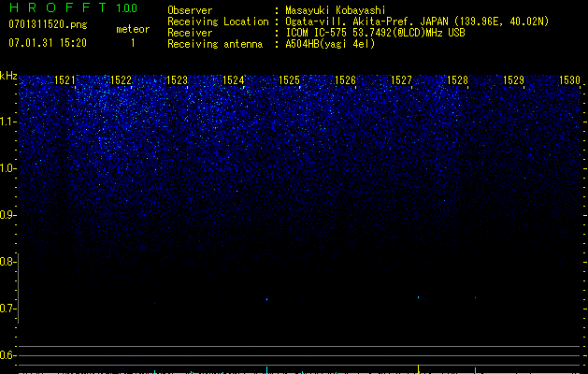The image size is (588, 374).
Task: Click time marker 1526
Action: pyautogui.click(x=345, y=80)
